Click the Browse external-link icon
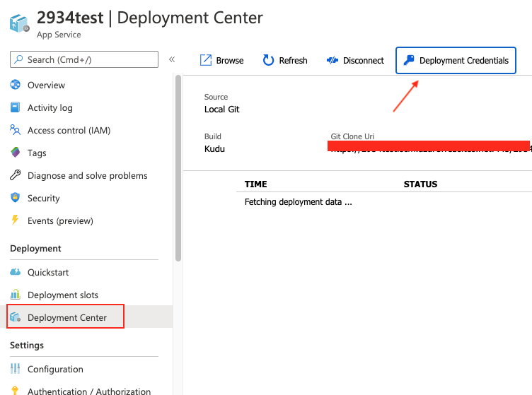 [206, 60]
